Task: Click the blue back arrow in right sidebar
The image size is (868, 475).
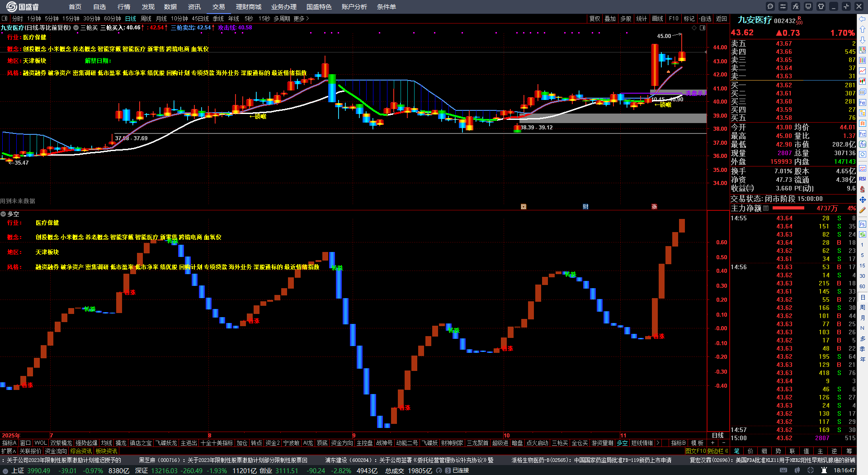Action: point(863,19)
